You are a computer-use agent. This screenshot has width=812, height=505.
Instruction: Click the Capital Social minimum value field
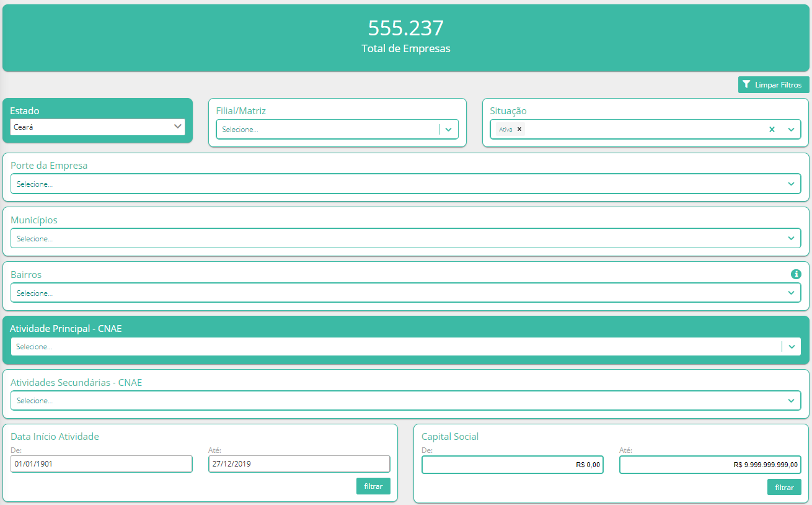pos(512,465)
